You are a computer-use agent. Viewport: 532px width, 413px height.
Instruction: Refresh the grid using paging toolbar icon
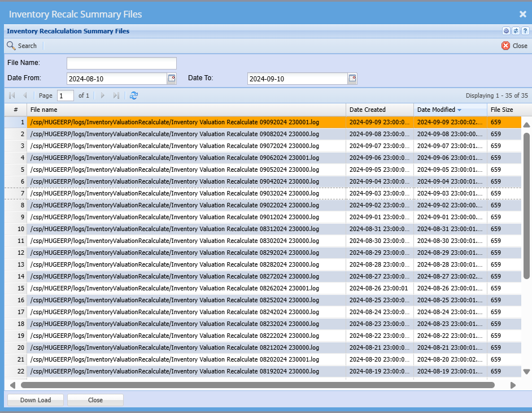coord(134,95)
